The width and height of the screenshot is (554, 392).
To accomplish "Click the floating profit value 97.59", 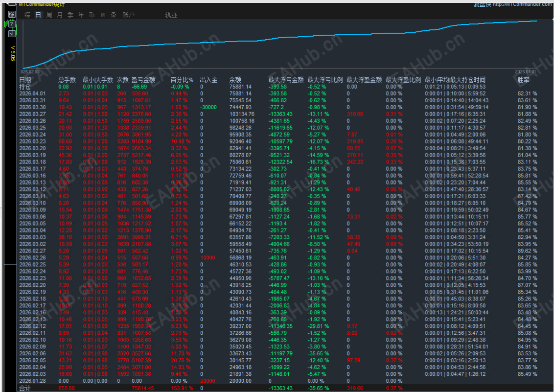I will point(354,361).
